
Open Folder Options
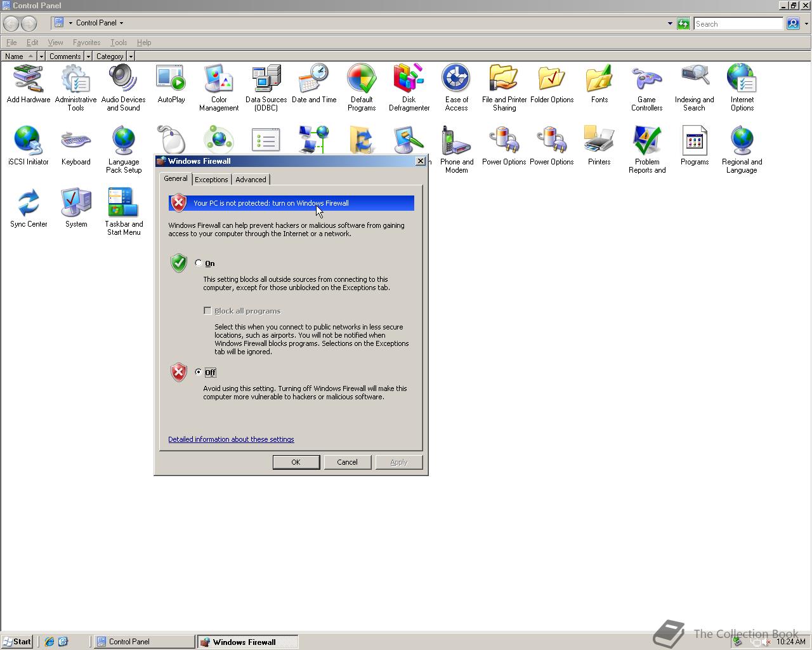click(552, 84)
